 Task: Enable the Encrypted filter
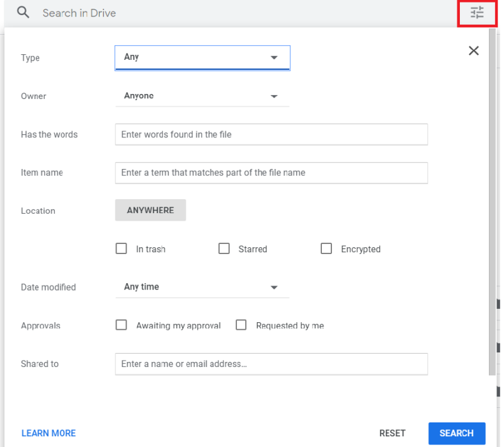pos(326,248)
